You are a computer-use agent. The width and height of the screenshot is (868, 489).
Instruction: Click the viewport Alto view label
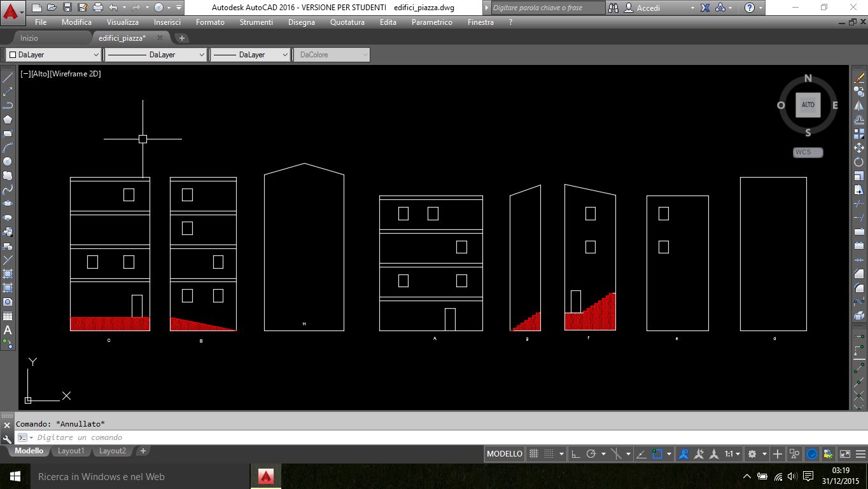[x=39, y=74]
